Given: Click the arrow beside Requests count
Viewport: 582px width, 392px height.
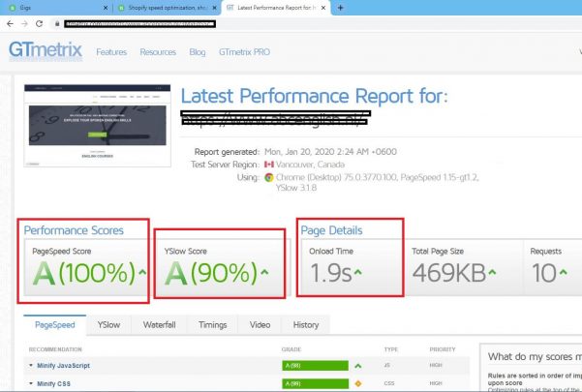Looking at the screenshot, I should point(563,272).
